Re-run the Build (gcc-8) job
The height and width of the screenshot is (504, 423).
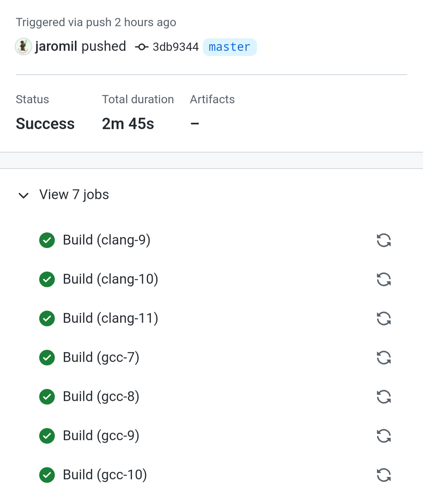[383, 397]
